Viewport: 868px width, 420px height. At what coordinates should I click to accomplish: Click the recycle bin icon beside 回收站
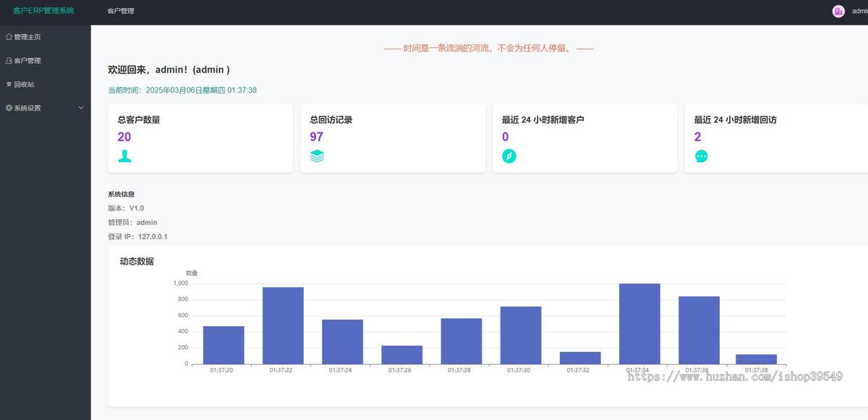(9, 85)
